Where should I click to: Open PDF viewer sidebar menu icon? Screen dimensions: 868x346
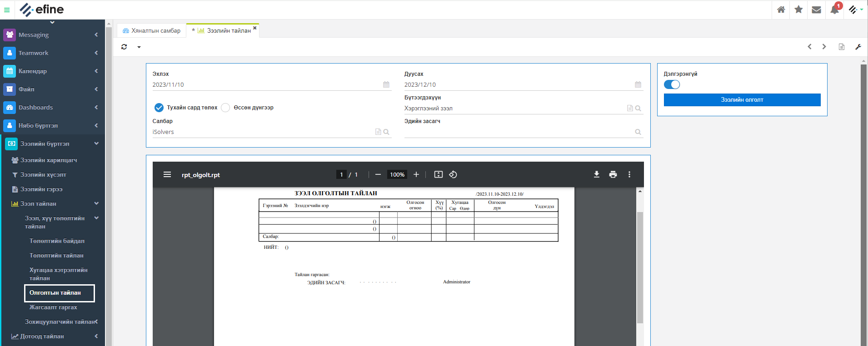click(167, 174)
